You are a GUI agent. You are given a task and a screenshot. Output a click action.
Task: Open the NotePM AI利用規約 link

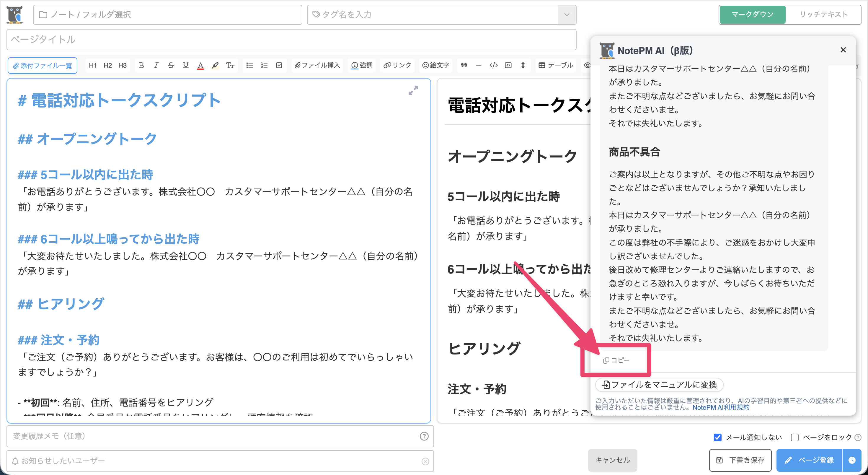tap(721, 407)
